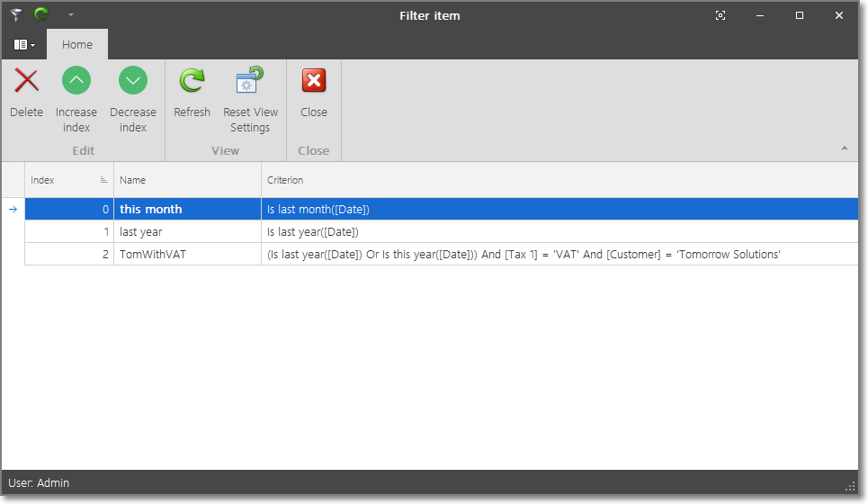Click the window resize grip in status bar
This screenshot has width=868, height=504.
tap(850, 487)
